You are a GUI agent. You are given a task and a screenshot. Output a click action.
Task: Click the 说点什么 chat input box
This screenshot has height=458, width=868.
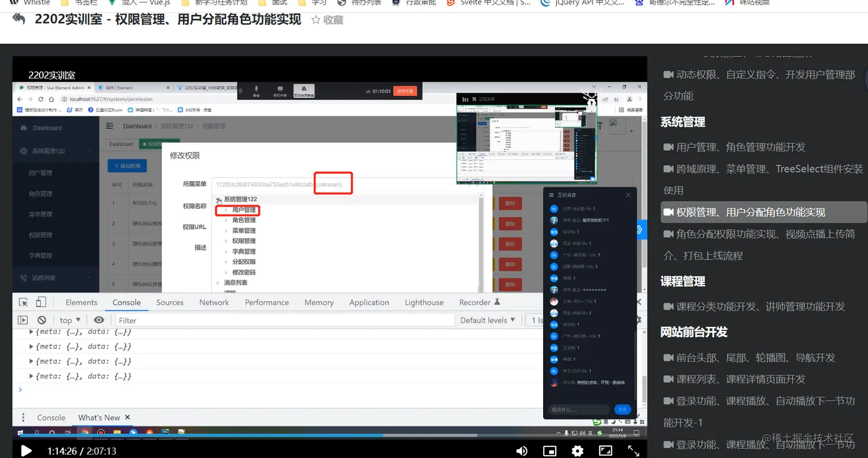coord(579,410)
